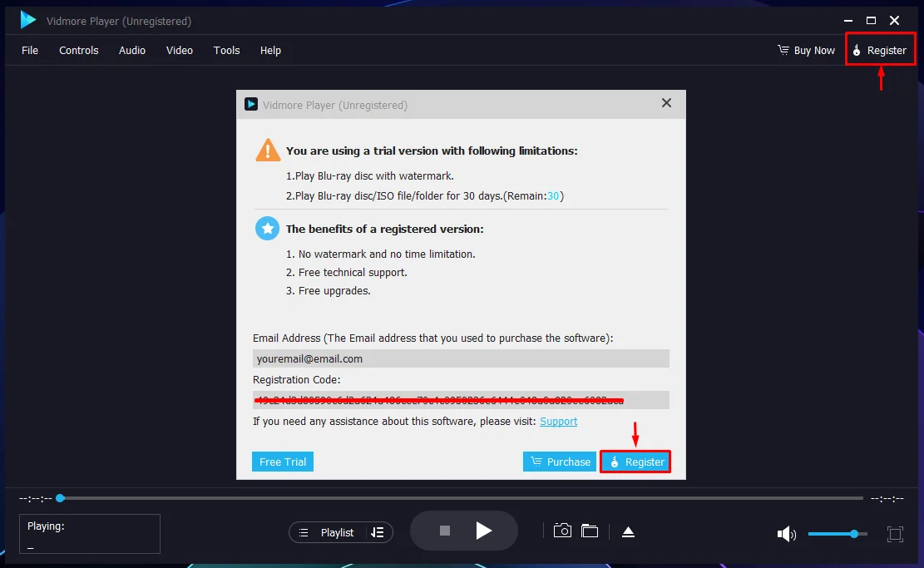
Task: Click the orange warning triangle icon
Action: (x=268, y=150)
